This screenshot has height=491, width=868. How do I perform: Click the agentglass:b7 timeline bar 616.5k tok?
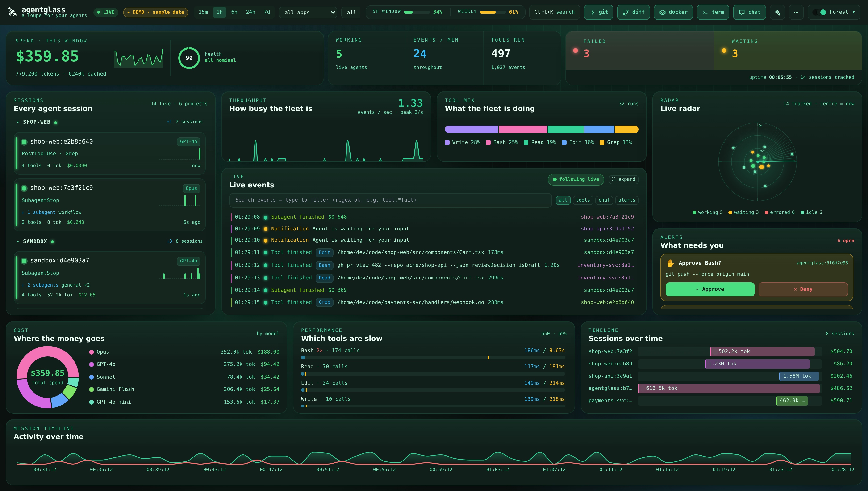click(x=729, y=389)
